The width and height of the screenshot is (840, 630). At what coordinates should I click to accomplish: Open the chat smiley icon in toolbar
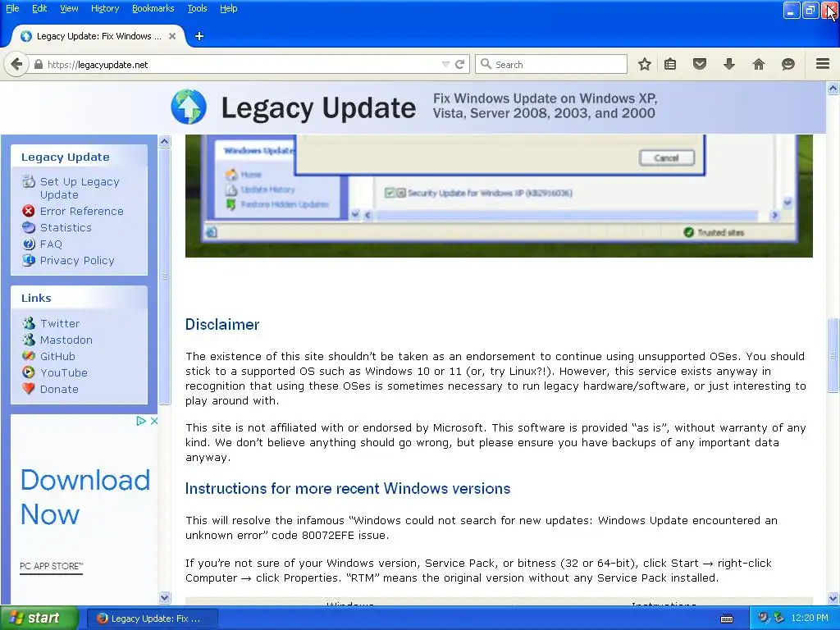point(788,64)
